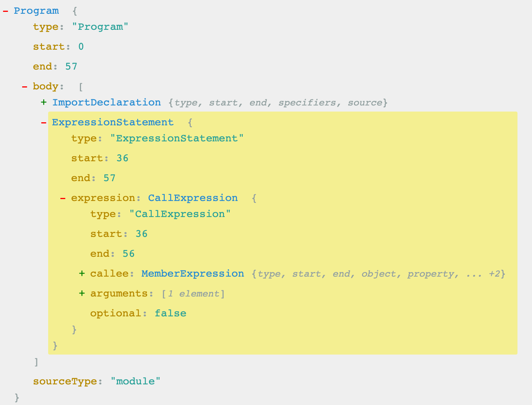
Task: Select the end value 56
Action: click(x=128, y=254)
